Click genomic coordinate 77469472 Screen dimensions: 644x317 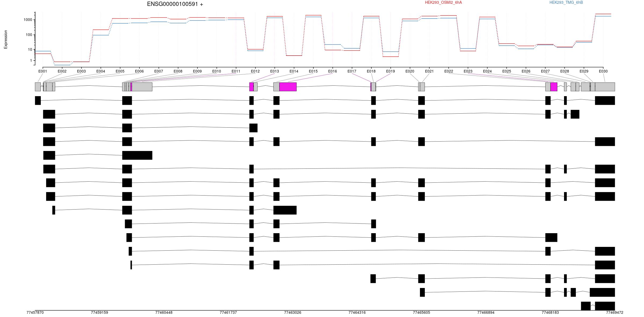tap(615, 312)
